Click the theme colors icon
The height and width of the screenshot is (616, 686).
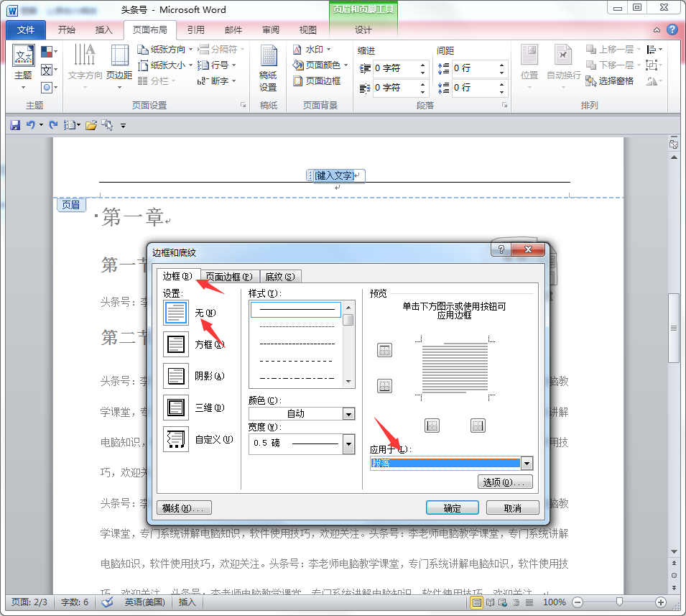[x=49, y=52]
